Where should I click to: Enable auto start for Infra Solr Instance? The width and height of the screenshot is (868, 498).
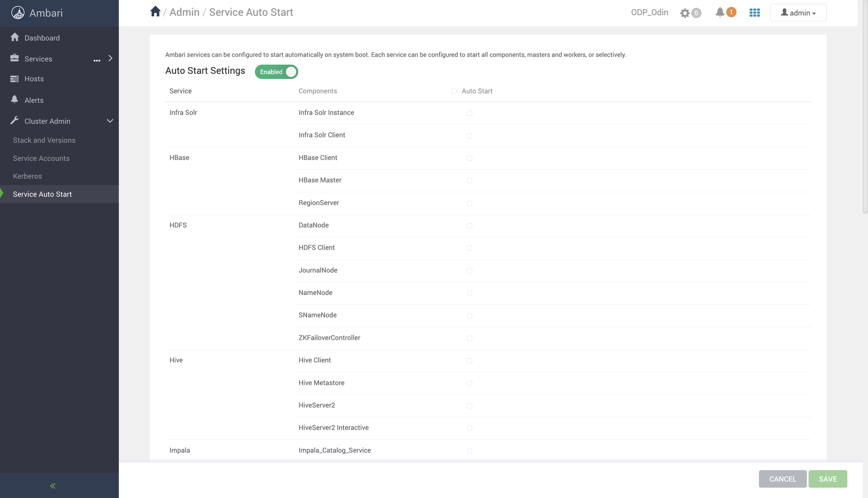470,113
